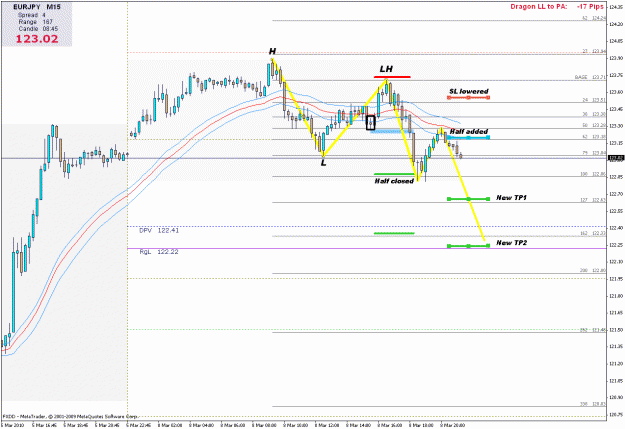Viewport: 625px width, 429px height.
Task: Click the Half closed annotation
Action: [x=394, y=181]
